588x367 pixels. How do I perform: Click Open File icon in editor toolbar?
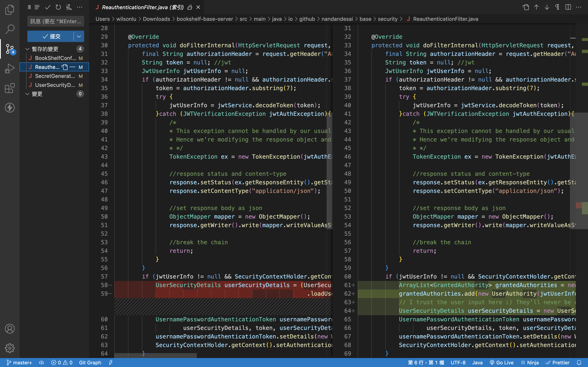tap(526, 7)
